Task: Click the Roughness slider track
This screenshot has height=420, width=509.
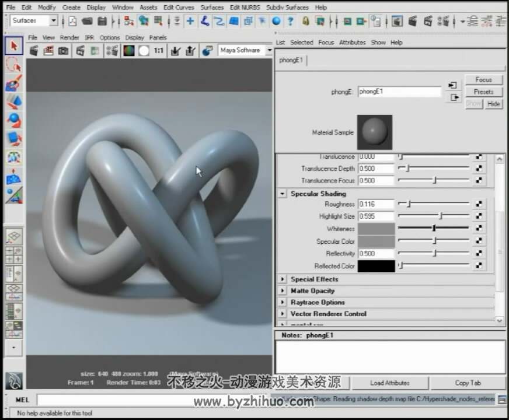Action: click(434, 204)
